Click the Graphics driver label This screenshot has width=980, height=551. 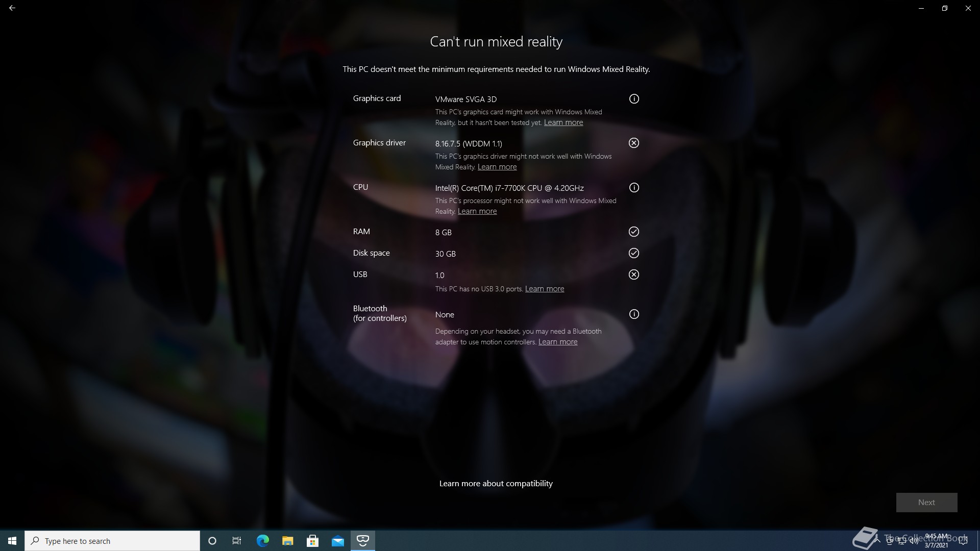[x=379, y=143]
